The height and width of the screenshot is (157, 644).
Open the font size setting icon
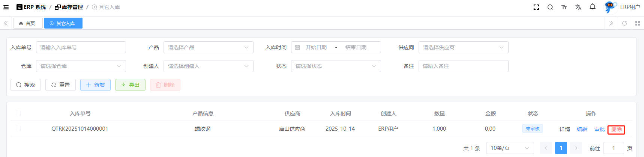564,7
